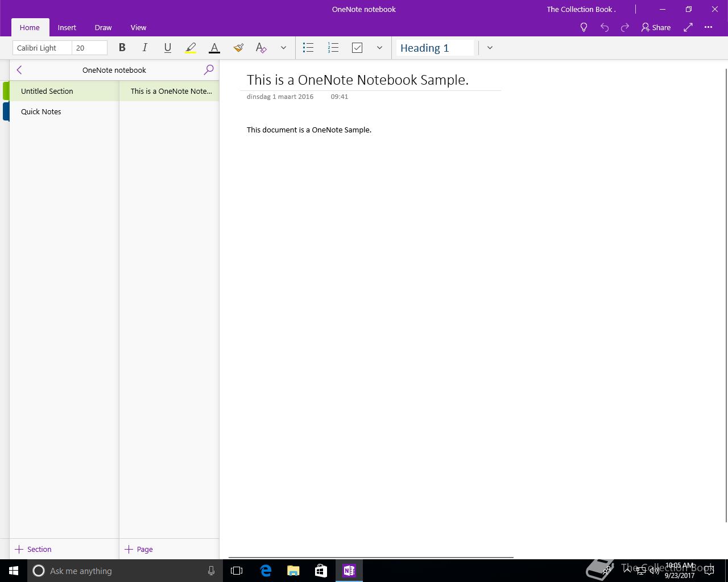Image resolution: width=728 pixels, height=582 pixels.
Task: Open the Quick Notes section
Action: point(64,111)
